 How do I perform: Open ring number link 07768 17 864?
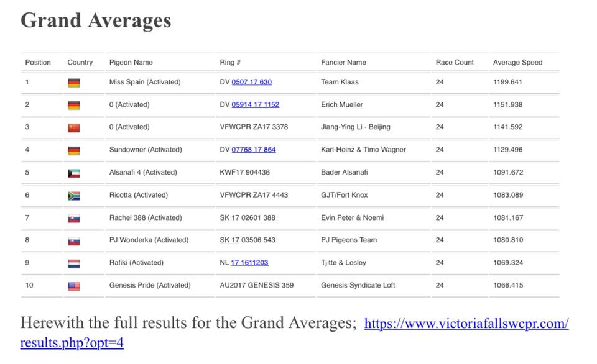tap(253, 150)
